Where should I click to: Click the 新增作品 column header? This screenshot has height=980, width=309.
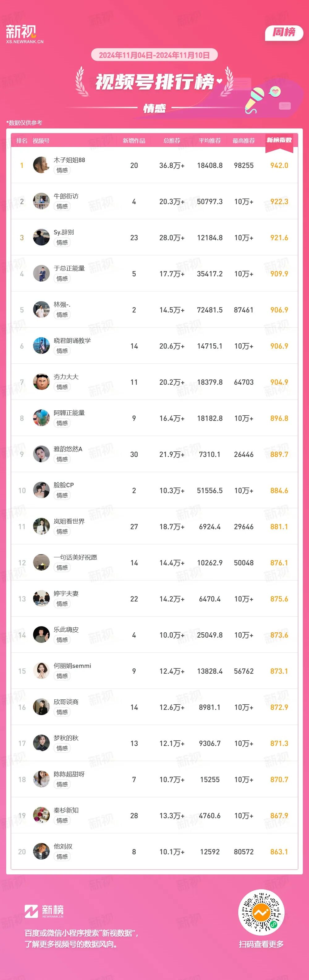coord(134,141)
